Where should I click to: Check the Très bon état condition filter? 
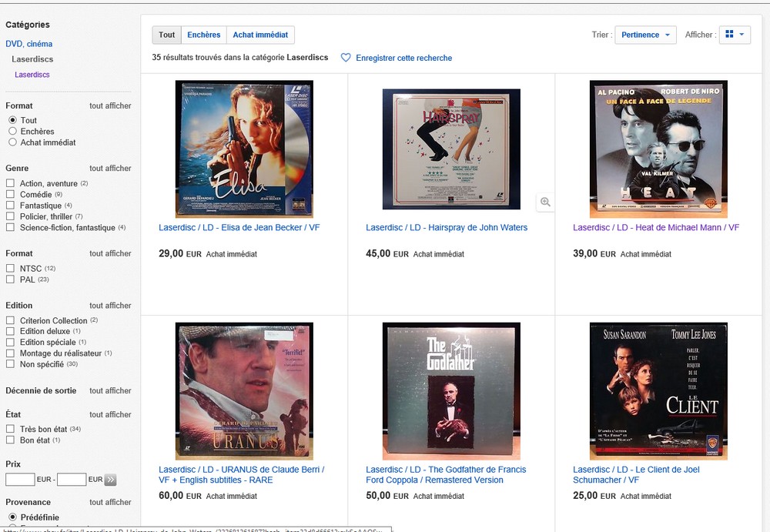pyautogui.click(x=10, y=429)
